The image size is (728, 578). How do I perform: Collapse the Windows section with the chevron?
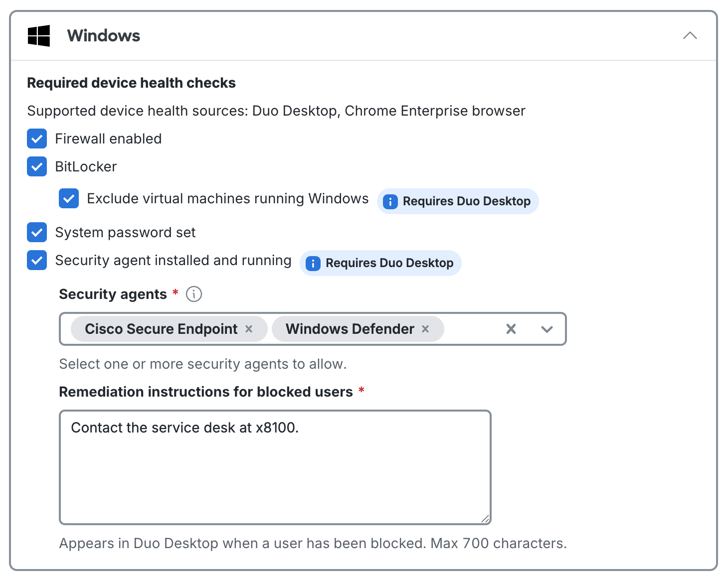point(690,35)
